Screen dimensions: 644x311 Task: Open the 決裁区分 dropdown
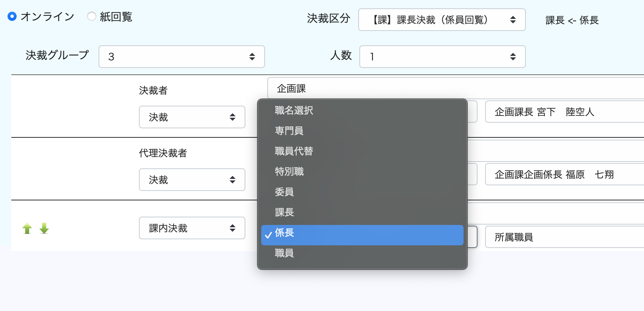[442, 20]
